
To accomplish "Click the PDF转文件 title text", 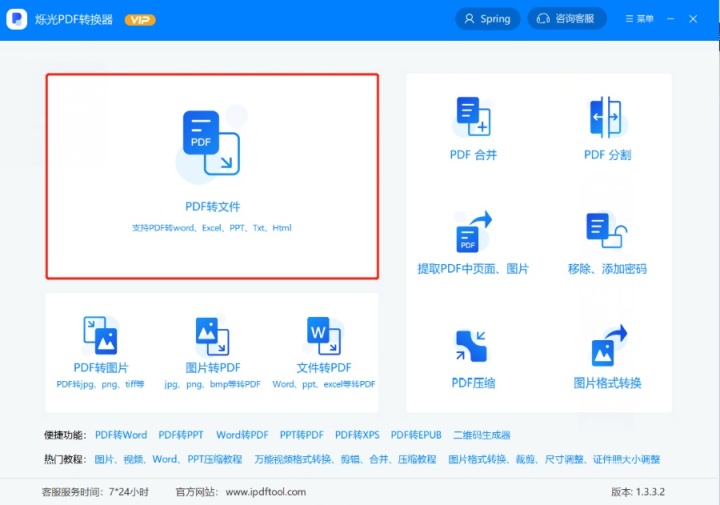I will (x=213, y=207).
